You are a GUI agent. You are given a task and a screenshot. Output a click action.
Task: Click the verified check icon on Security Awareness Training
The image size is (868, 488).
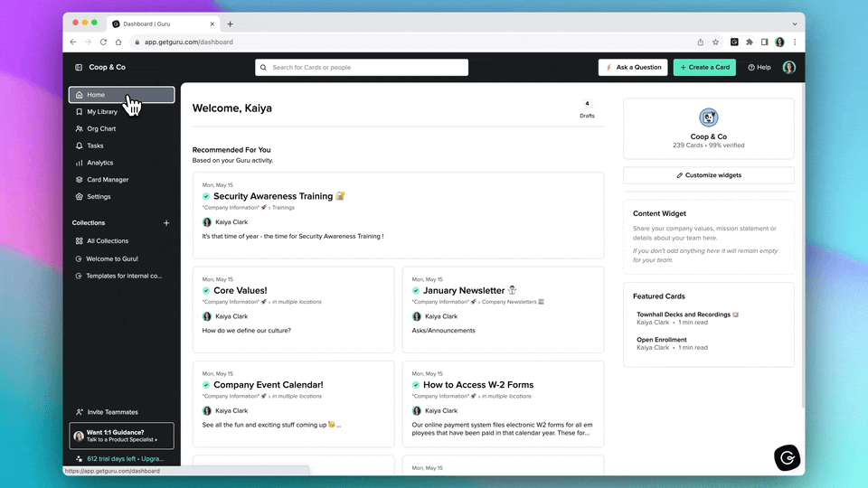tap(206, 196)
